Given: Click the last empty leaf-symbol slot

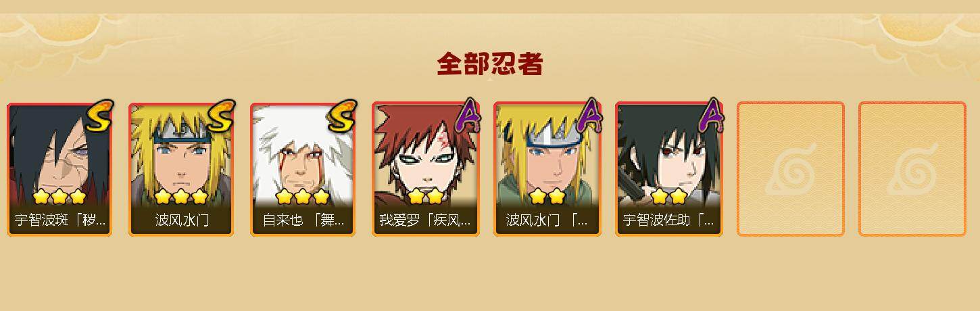Looking at the screenshot, I should point(912,169).
